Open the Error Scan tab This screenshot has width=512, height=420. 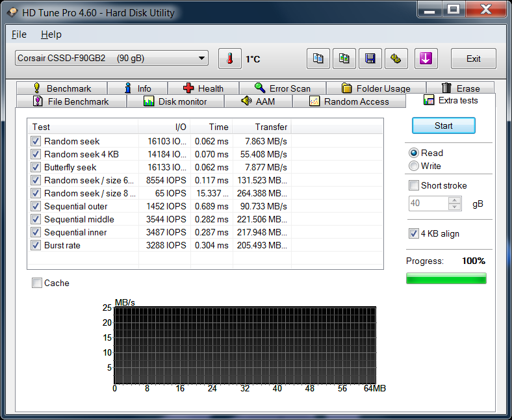point(282,88)
